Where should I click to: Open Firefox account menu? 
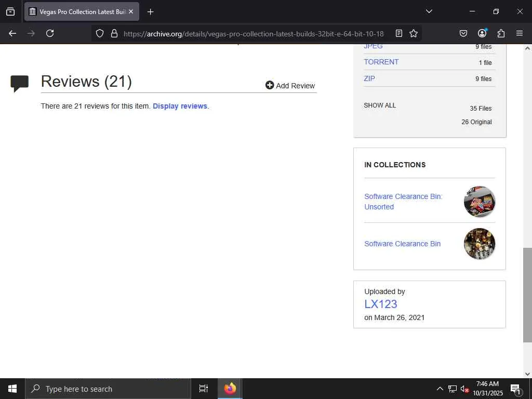coord(482,33)
